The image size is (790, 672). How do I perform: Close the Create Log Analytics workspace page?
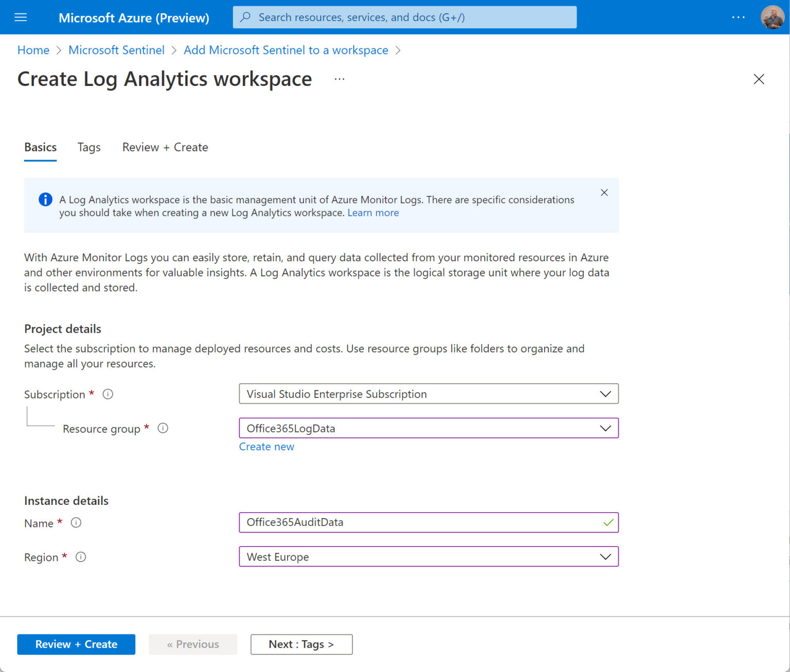[x=759, y=79]
